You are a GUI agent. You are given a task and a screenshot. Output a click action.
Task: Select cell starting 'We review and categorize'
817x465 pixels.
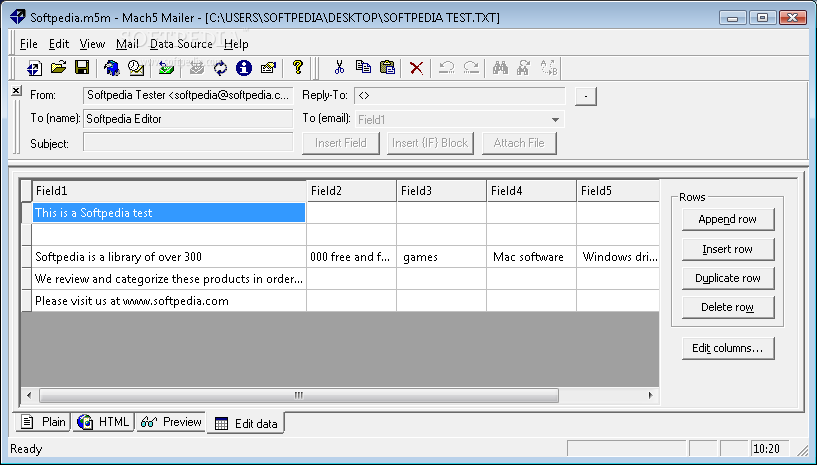click(x=169, y=279)
